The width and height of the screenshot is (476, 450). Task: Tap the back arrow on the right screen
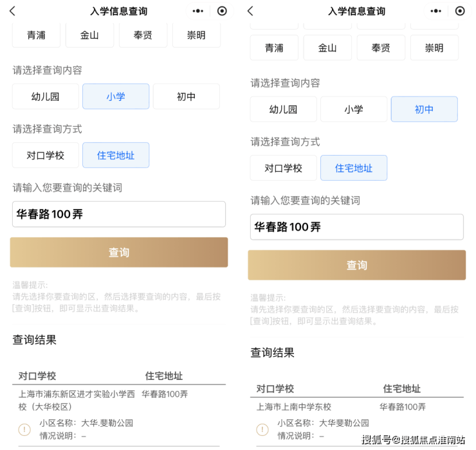click(x=250, y=11)
